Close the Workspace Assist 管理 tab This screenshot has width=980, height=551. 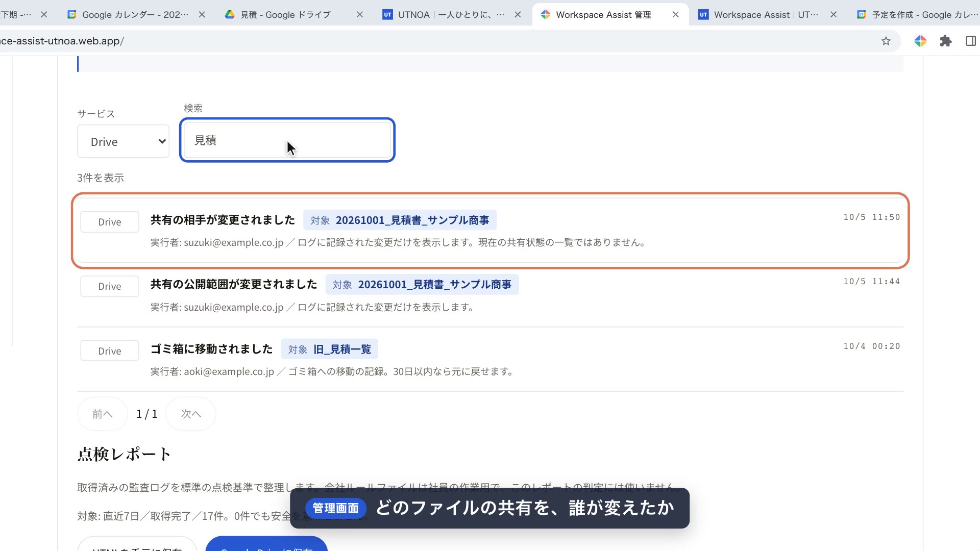coord(675,15)
